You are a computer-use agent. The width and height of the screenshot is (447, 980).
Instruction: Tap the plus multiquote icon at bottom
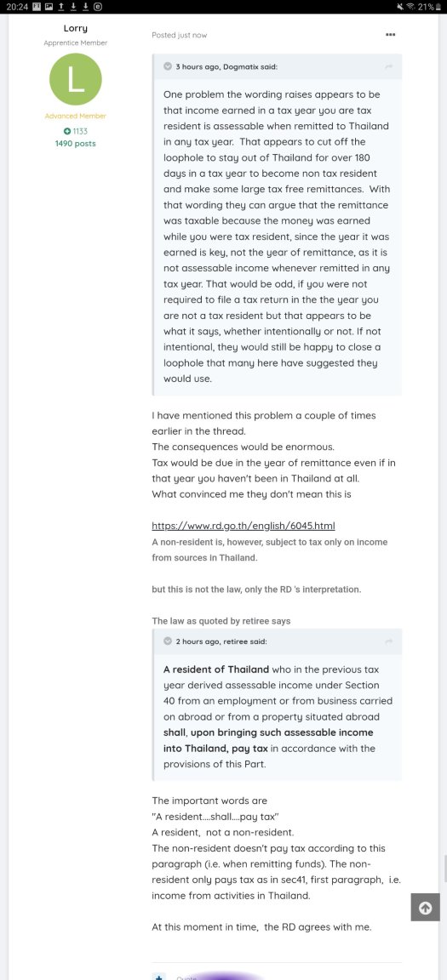[x=159, y=977]
